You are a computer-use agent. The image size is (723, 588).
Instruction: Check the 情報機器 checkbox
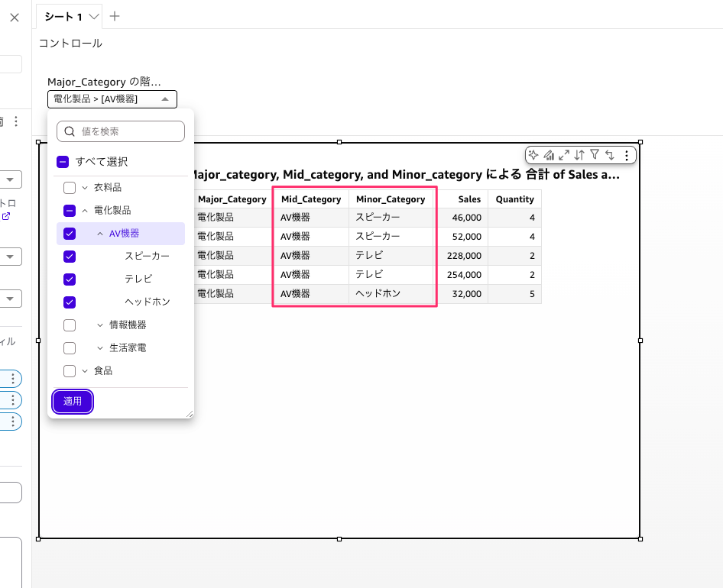(x=70, y=325)
